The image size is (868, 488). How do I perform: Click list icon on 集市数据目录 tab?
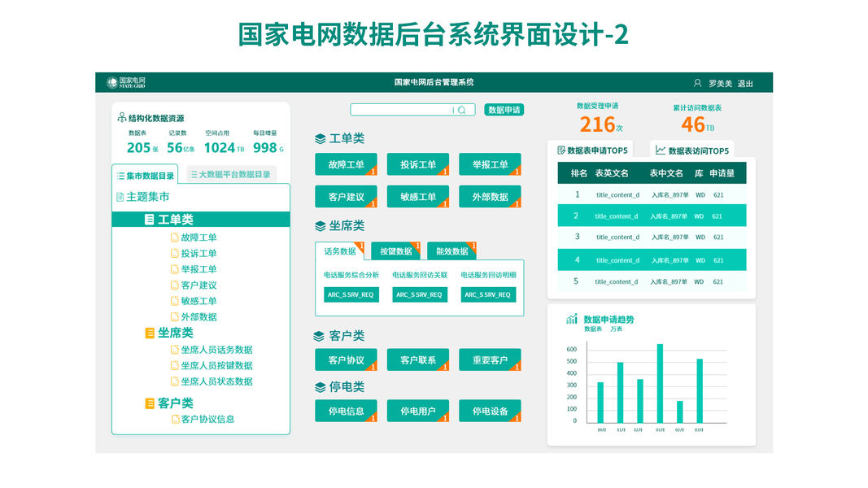[x=120, y=176]
